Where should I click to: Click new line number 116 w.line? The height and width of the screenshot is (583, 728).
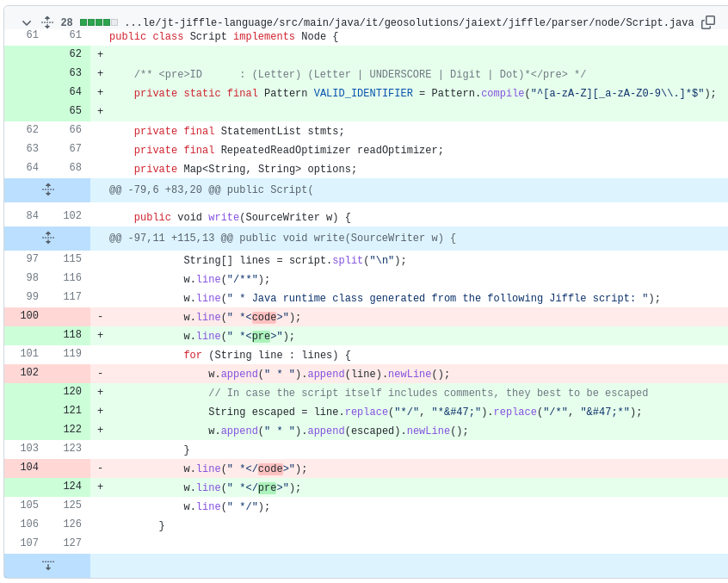point(72,278)
